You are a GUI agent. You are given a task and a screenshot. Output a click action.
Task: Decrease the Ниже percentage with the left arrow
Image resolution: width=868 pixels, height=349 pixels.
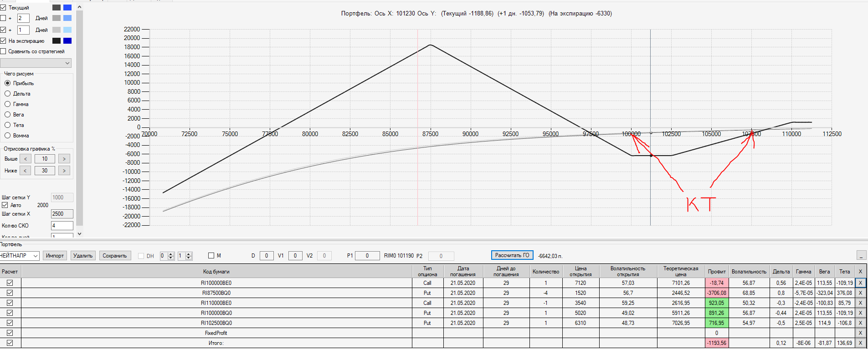[26, 171]
